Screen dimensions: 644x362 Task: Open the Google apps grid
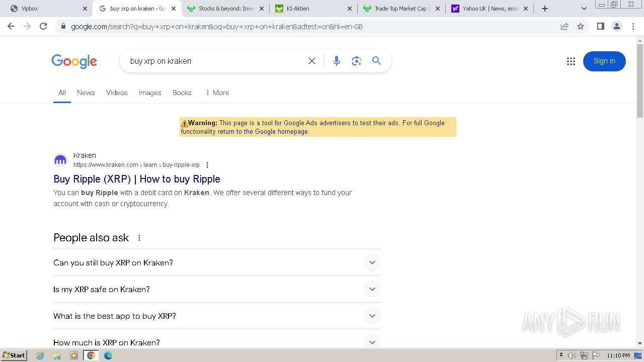pos(571,61)
